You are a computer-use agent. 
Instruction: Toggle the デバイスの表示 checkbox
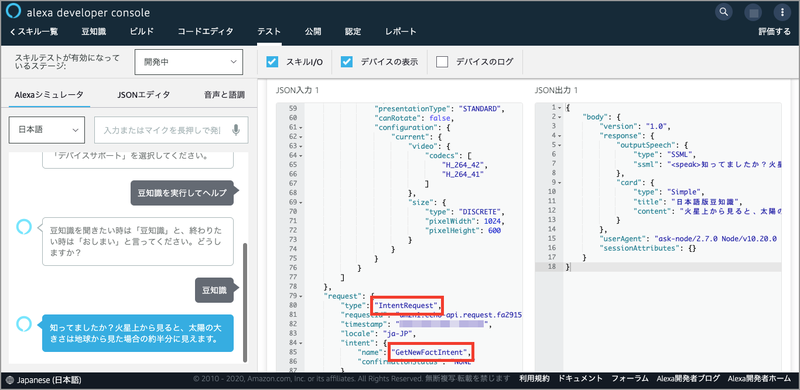[x=347, y=62]
